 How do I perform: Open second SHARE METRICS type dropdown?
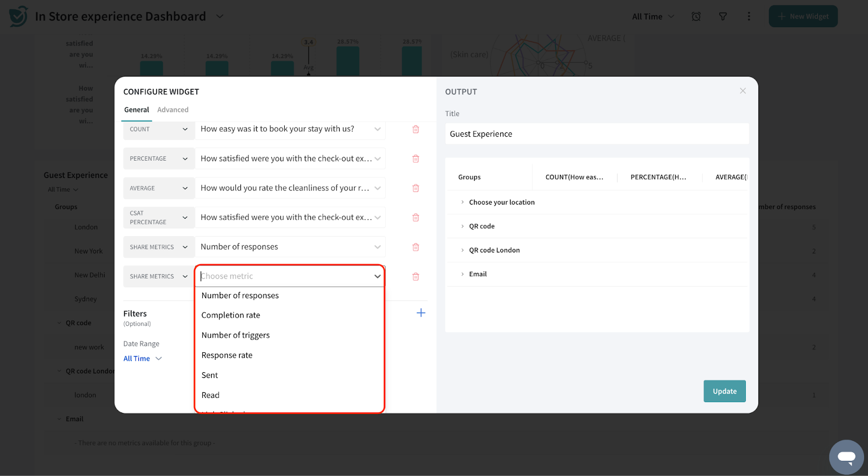coord(159,276)
